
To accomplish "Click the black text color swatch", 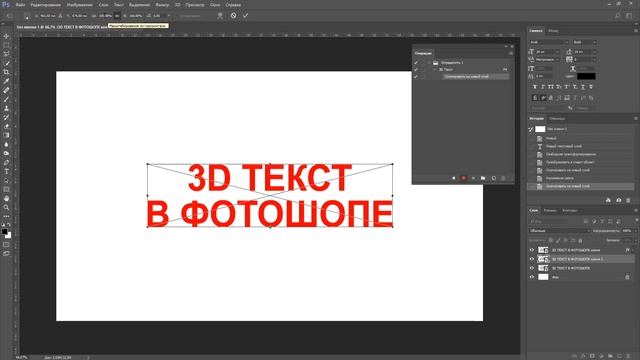I will tap(586, 76).
